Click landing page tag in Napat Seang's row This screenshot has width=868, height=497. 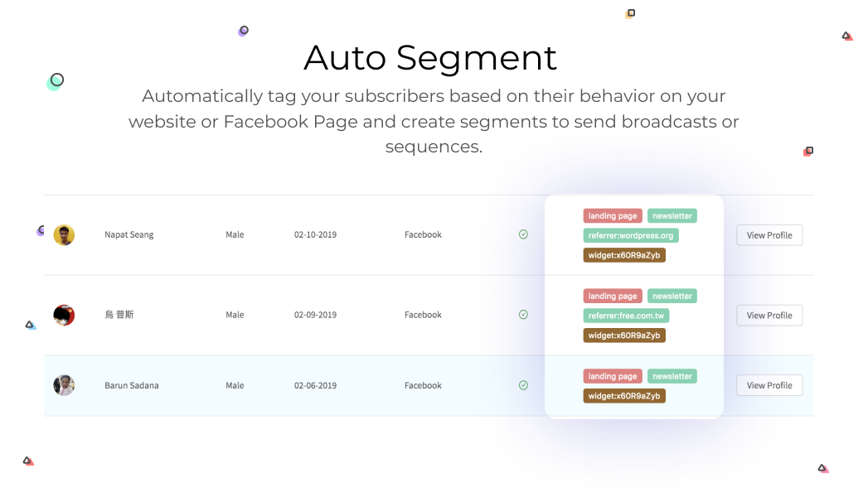[x=613, y=215]
